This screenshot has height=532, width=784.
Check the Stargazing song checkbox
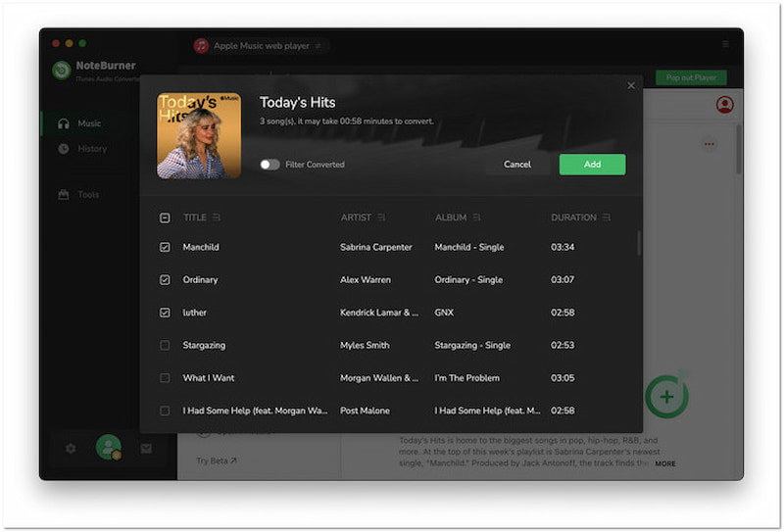click(x=165, y=346)
